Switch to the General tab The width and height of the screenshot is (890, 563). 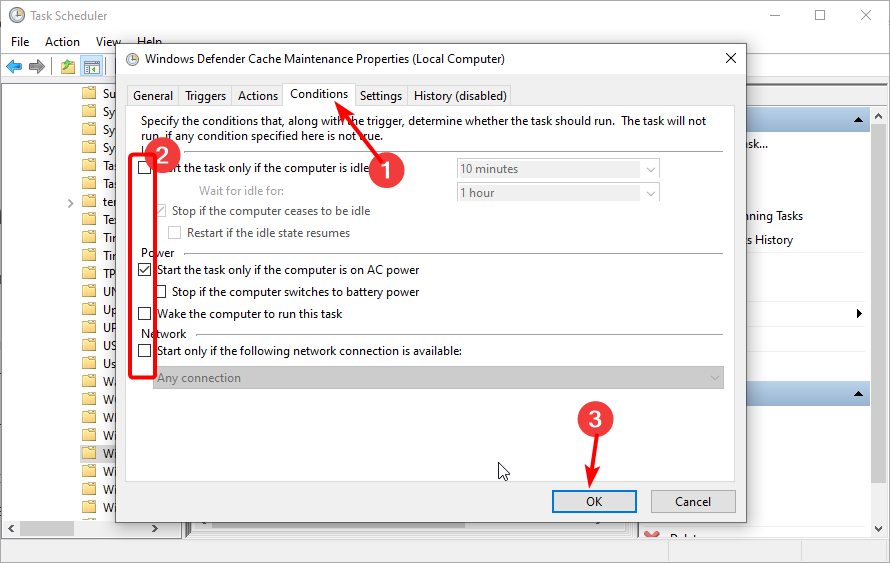pos(153,96)
